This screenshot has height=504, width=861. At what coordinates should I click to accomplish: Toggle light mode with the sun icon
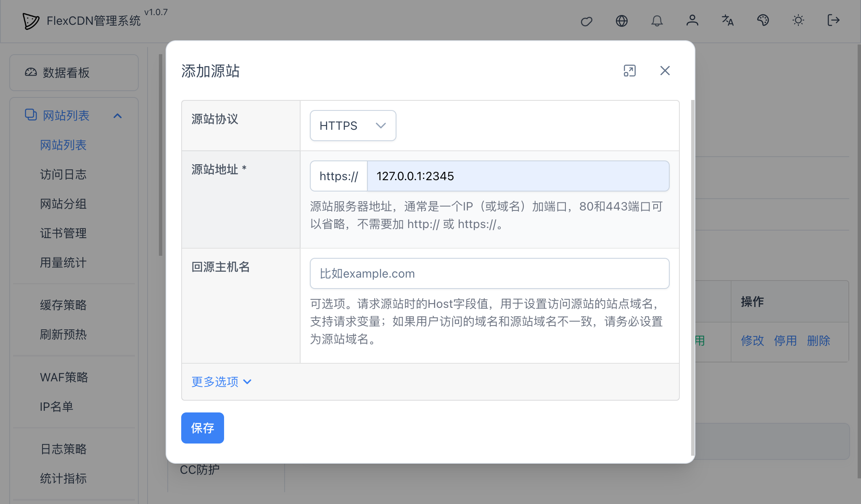(798, 21)
